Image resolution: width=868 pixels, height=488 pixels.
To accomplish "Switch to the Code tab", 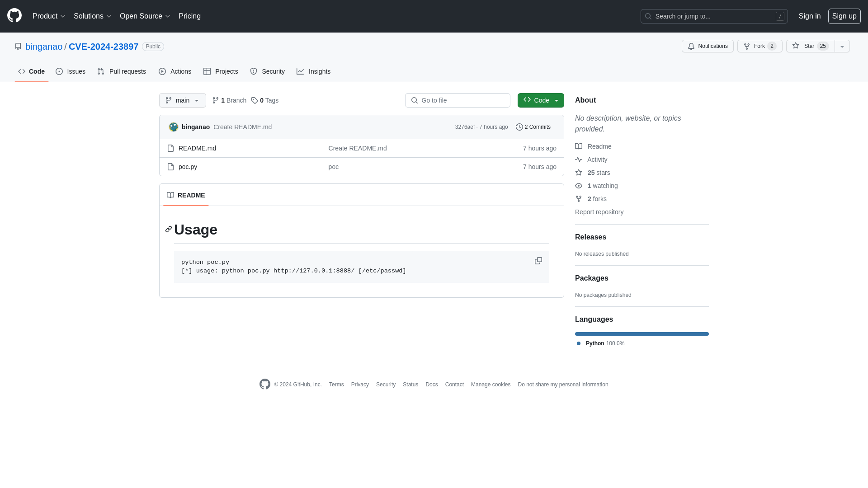I will click(x=32, y=71).
